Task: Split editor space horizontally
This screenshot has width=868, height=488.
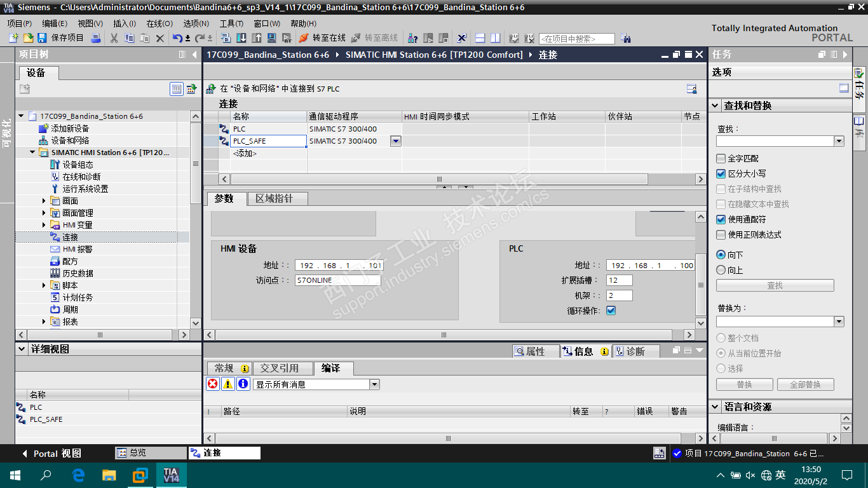Action: click(x=480, y=38)
